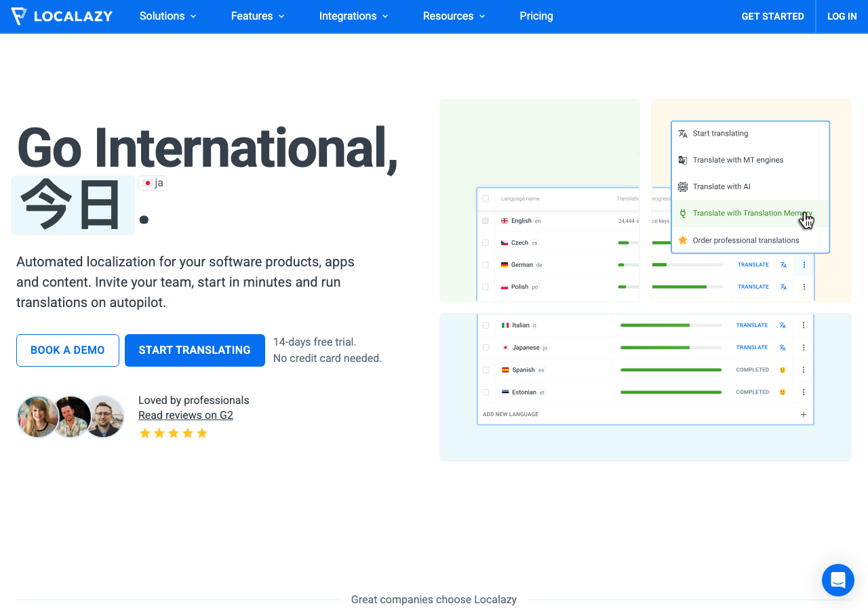Click LOG IN in the header
This screenshot has height=610, width=868.
(x=842, y=16)
